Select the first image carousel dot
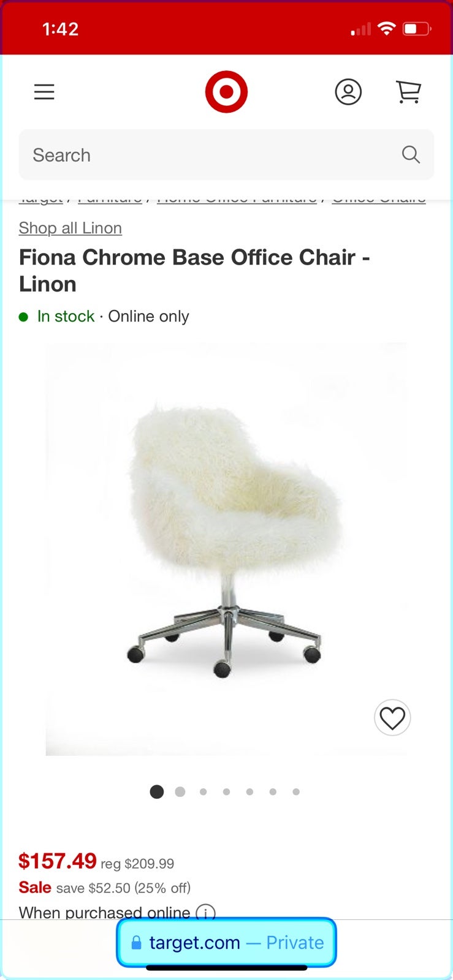This screenshot has height=980, width=453. click(x=157, y=792)
